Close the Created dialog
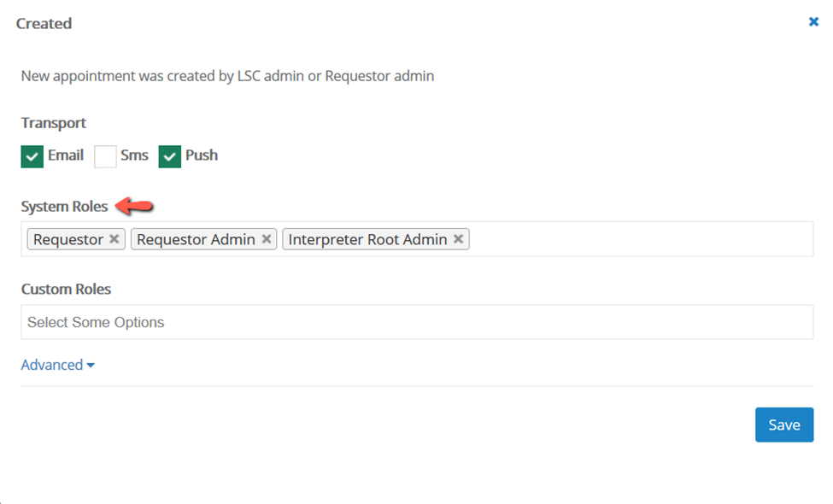Viewport: 833px width, 504px height. pos(813,22)
